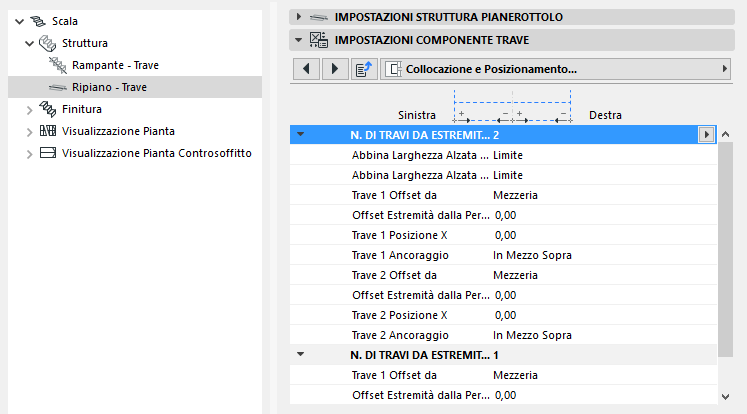Click the previous page arrow button
This screenshot has height=414, width=747.
[306, 69]
